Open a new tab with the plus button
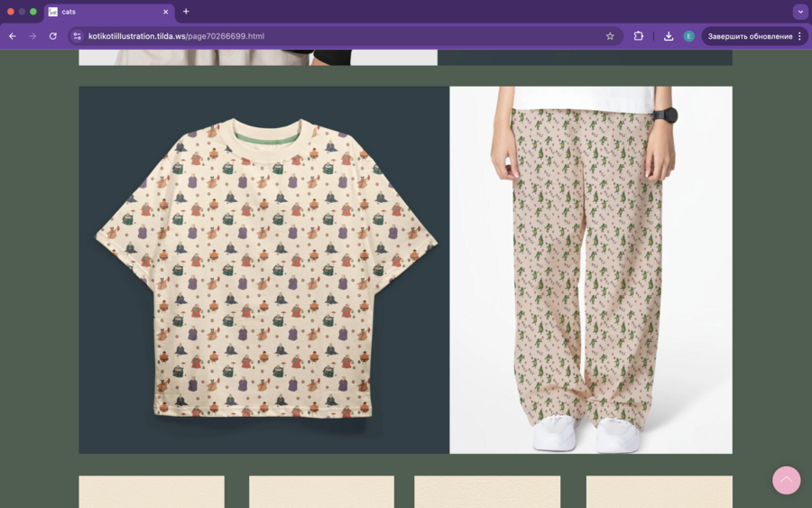This screenshot has height=508, width=812. tap(186, 12)
